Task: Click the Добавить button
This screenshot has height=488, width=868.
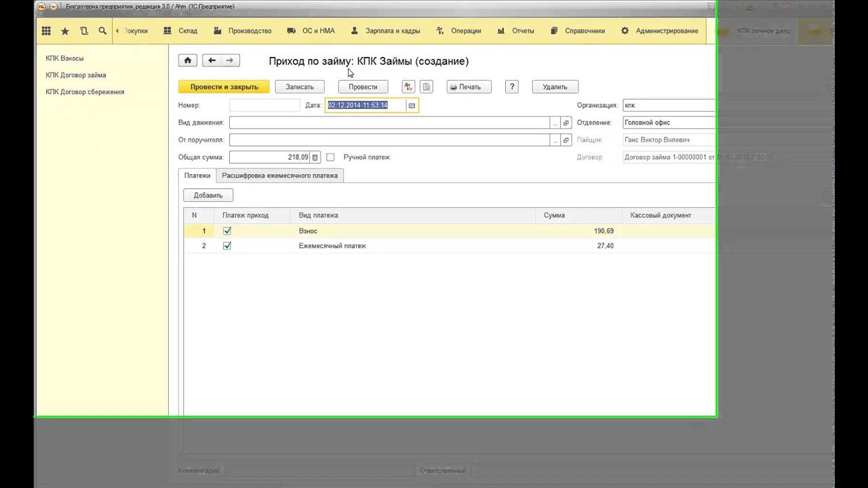Action: [x=208, y=195]
